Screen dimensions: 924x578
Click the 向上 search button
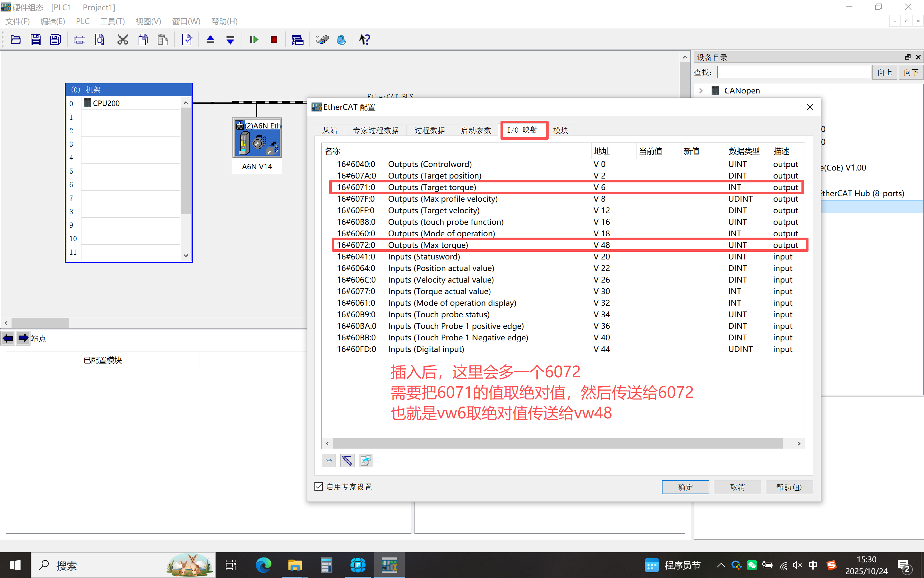click(885, 72)
